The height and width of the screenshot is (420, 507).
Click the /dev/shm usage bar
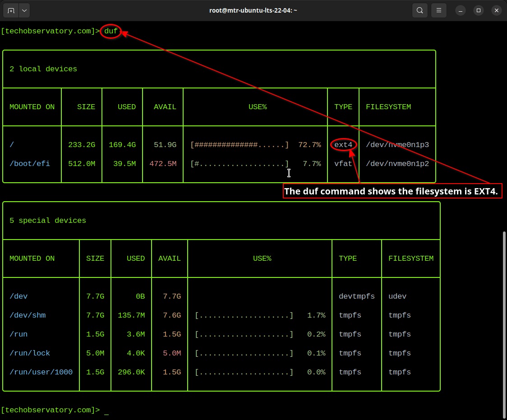pos(244,315)
